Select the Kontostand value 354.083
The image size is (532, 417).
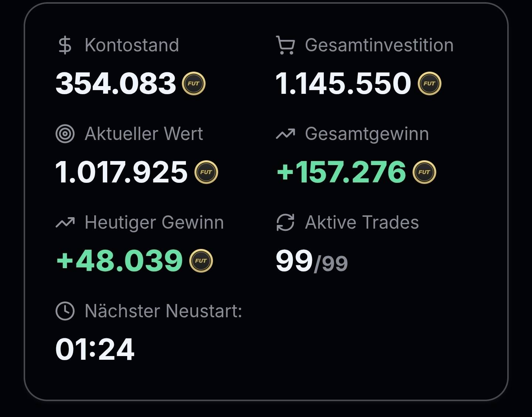(116, 83)
